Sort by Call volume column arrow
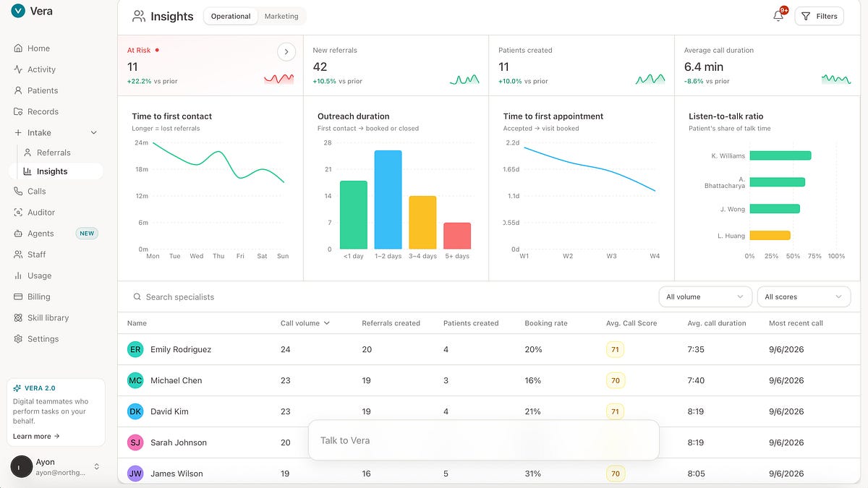This screenshot has width=868, height=488. tap(327, 323)
